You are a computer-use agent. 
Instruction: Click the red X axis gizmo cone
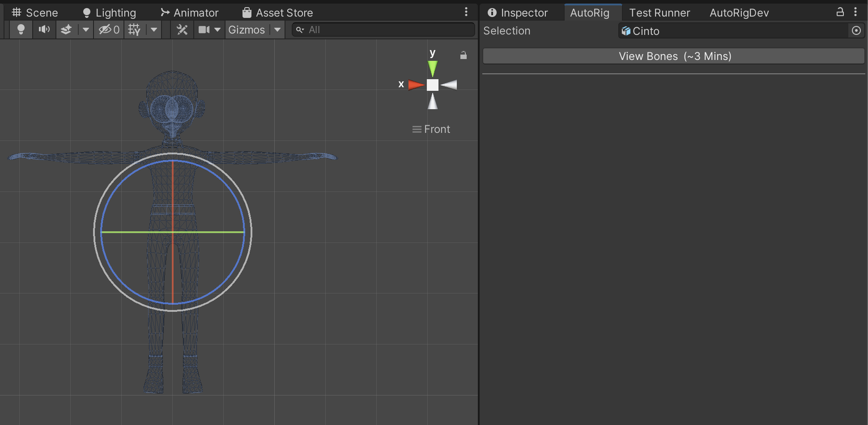click(x=416, y=85)
